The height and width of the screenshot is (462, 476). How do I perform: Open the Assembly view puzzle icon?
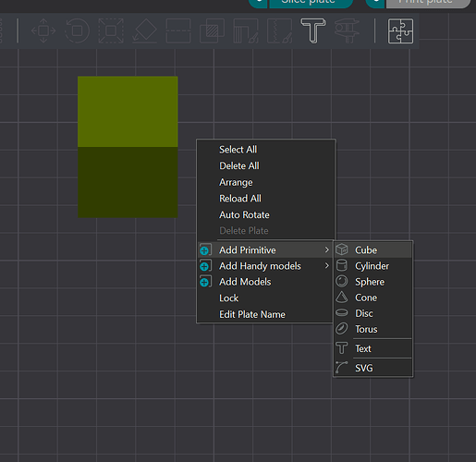400,30
